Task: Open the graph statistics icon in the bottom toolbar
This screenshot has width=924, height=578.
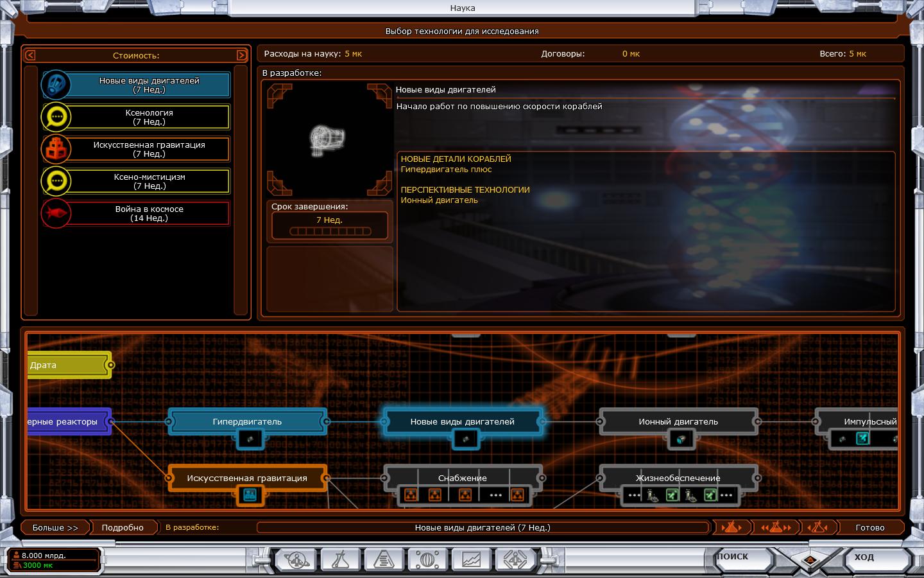Action: click(x=470, y=559)
